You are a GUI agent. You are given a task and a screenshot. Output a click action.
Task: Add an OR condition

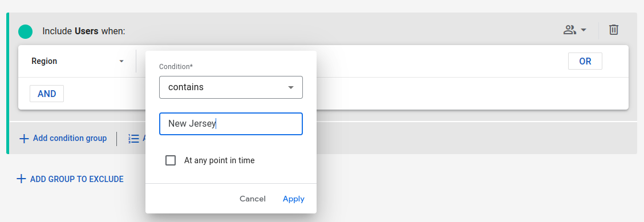tap(585, 61)
